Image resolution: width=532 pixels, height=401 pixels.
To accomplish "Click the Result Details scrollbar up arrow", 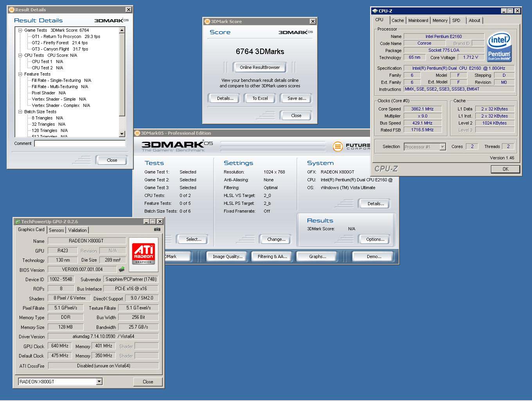I will (x=122, y=30).
